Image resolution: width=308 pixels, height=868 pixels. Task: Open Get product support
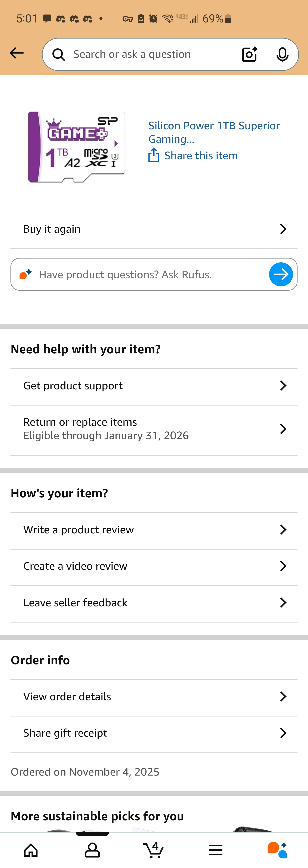(154, 385)
